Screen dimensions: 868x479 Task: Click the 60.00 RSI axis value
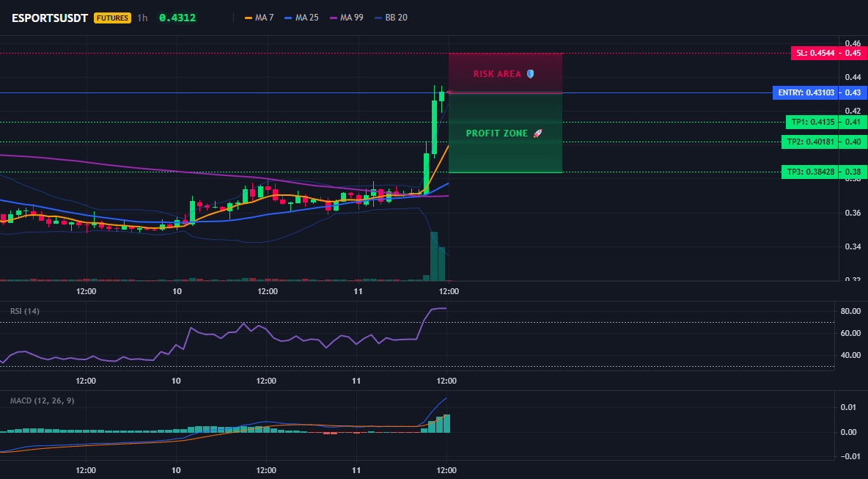850,333
